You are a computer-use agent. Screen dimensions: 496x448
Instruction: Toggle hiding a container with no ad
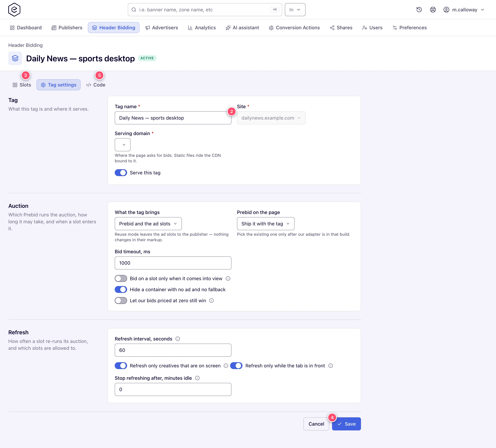(x=121, y=289)
